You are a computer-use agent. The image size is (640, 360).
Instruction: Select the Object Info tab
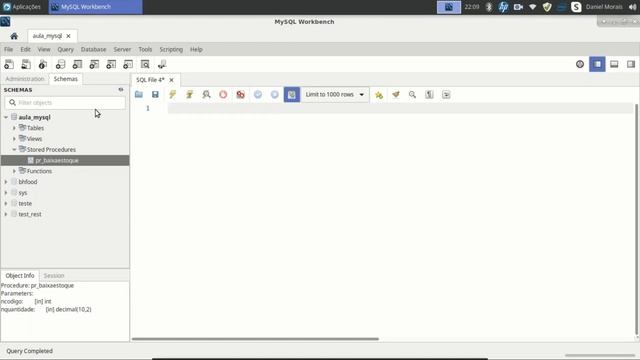coord(20,276)
